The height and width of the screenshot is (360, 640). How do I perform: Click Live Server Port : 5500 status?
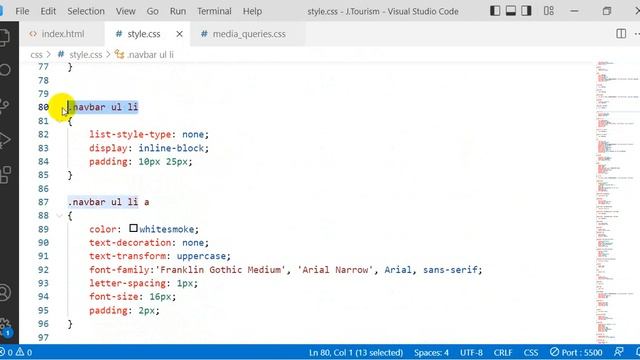(x=576, y=352)
